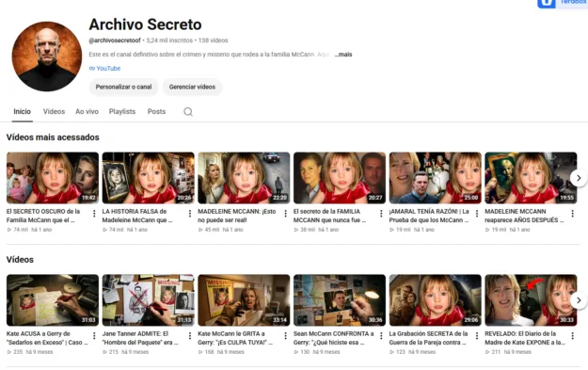Play thumbnail with 19:42 duration
The image size is (588, 370).
pyautogui.click(x=53, y=178)
